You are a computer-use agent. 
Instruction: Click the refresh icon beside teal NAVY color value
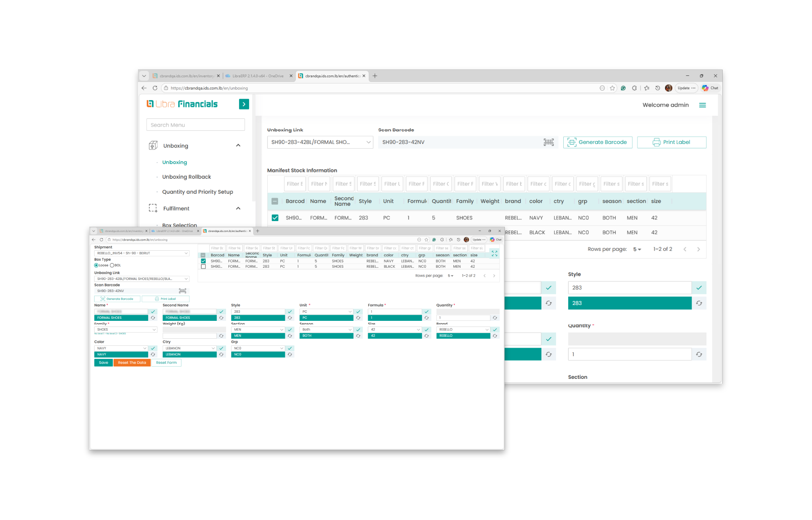pyautogui.click(x=153, y=354)
